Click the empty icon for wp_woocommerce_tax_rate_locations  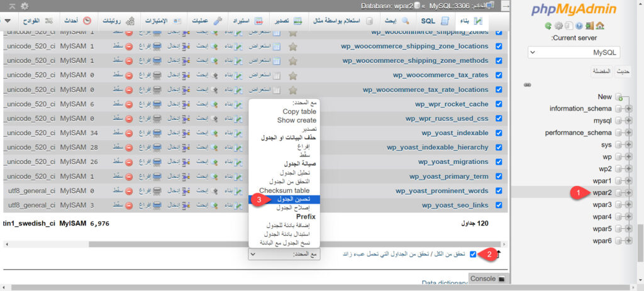[157, 90]
